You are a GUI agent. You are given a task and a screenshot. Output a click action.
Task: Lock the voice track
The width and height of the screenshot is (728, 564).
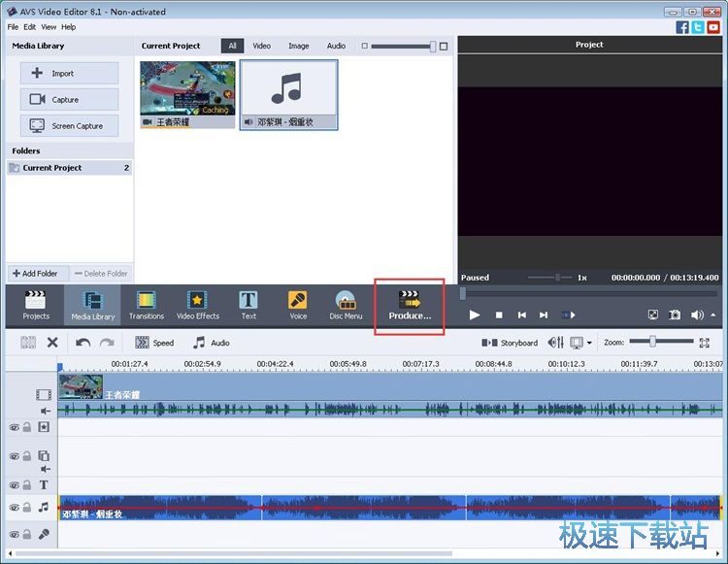(x=27, y=534)
